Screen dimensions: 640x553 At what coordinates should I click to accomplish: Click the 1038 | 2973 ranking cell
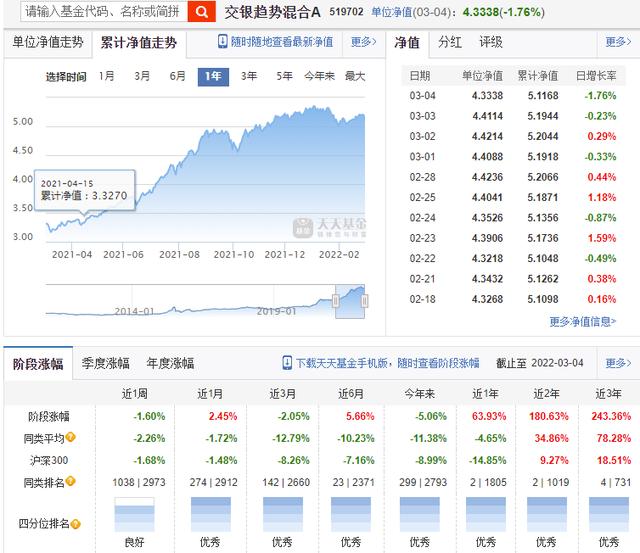click(139, 483)
